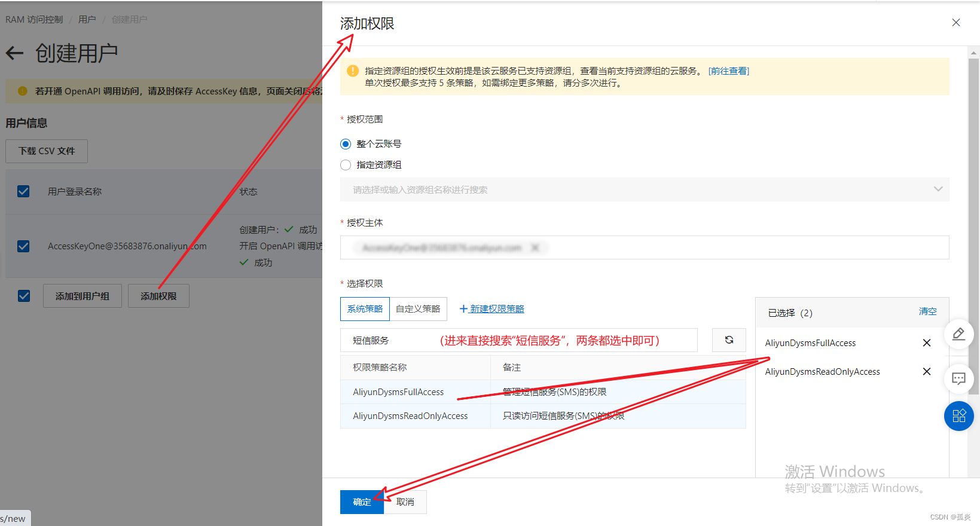Click 清空 to clear selected policies
980x526 pixels.
pyautogui.click(x=927, y=311)
